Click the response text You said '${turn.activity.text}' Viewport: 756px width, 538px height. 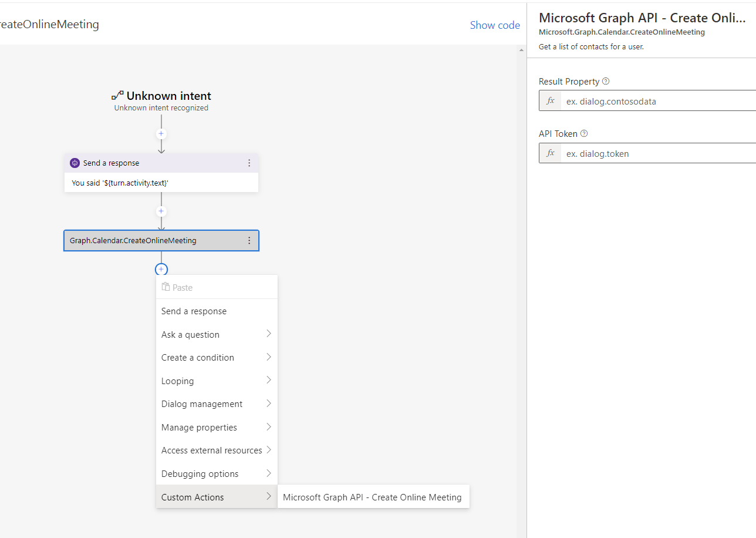point(120,183)
